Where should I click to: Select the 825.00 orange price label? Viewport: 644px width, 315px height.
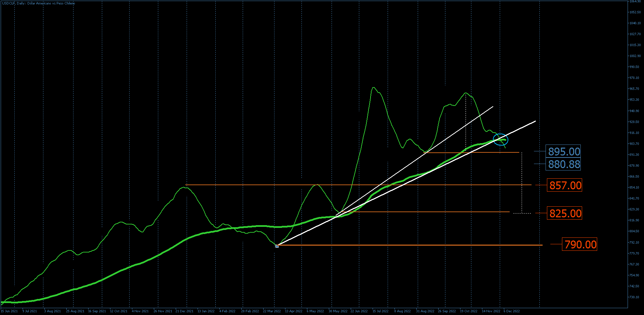coord(565,213)
